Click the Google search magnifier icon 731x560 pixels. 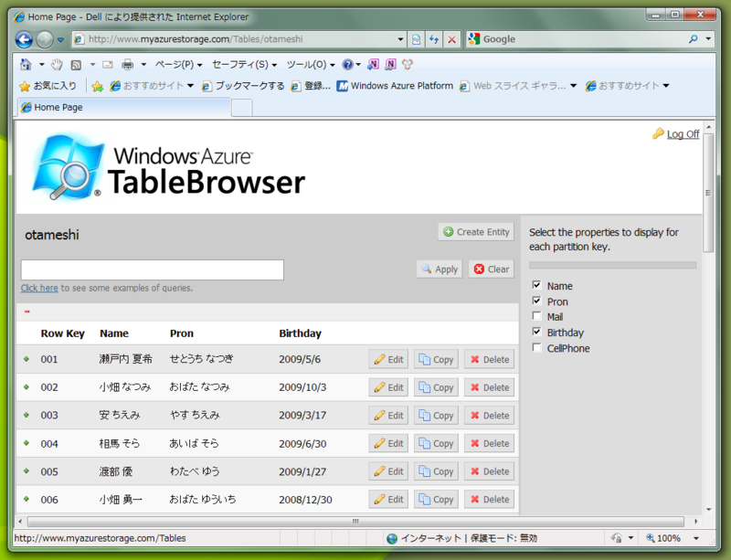694,39
